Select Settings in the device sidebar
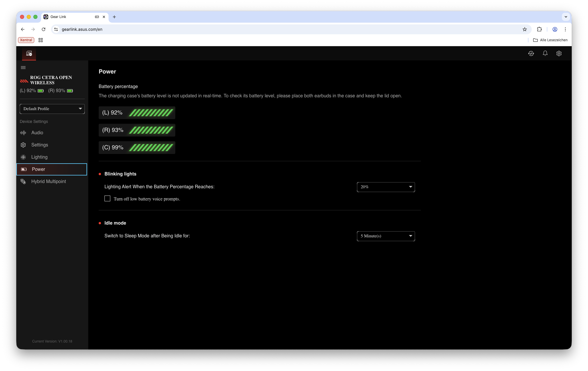 [x=39, y=145]
